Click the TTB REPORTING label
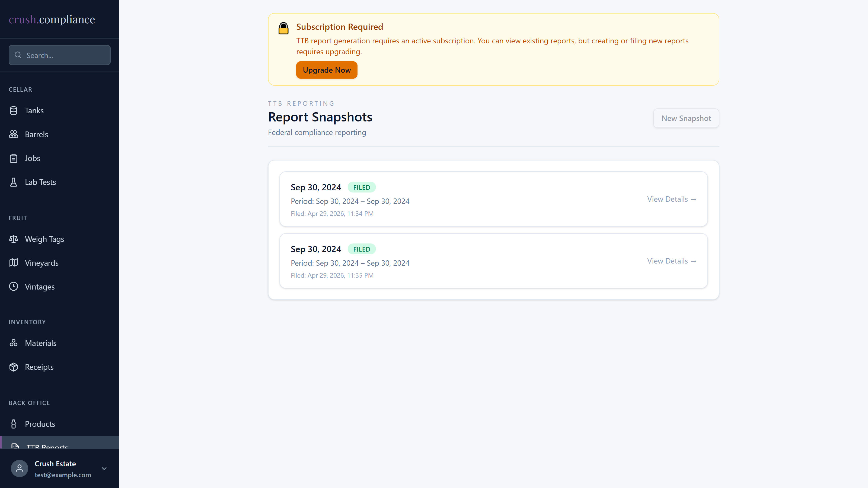The width and height of the screenshot is (868, 488). (301, 103)
